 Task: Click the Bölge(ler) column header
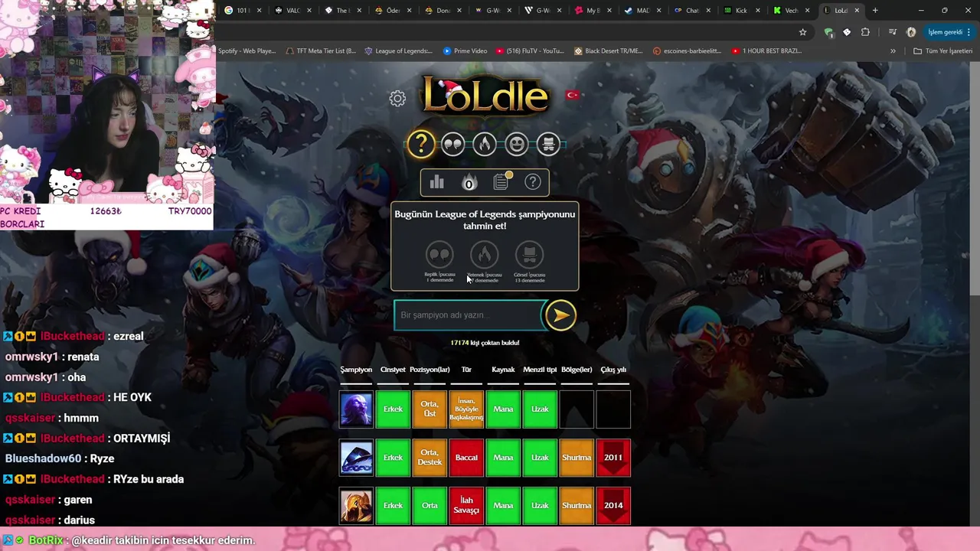tap(577, 370)
